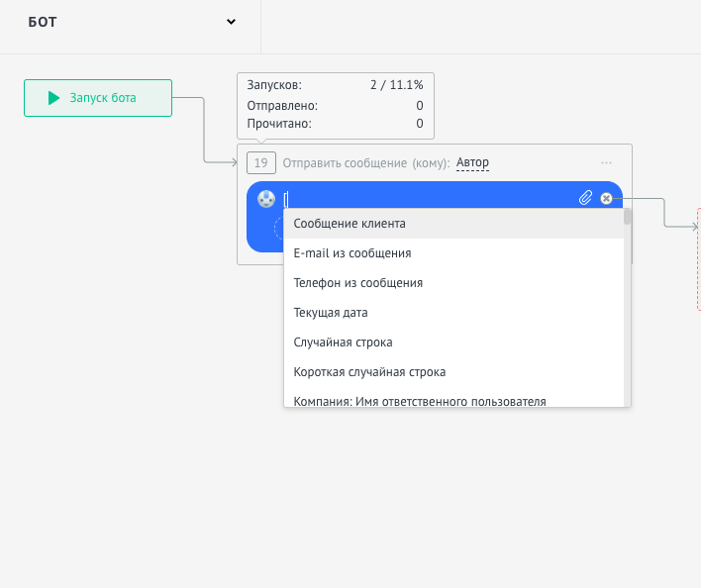Click the Отправлено: statistic row
The image size is (701, 588).
point(336,106)
